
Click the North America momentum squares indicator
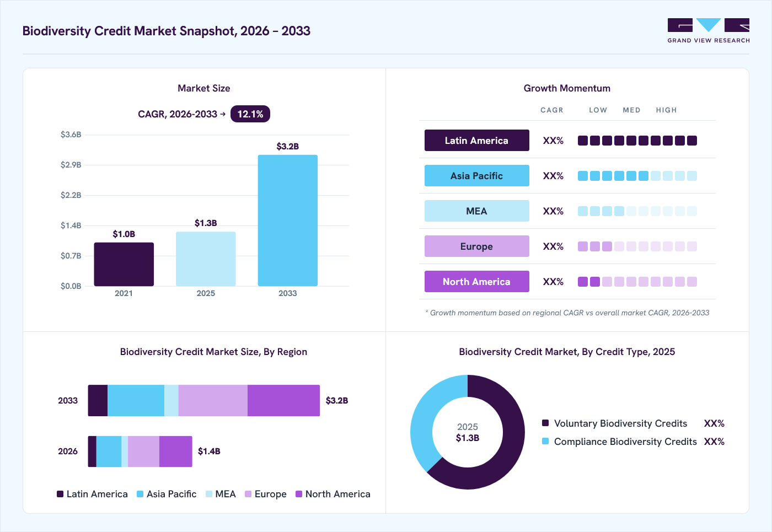pyautogui.click(x=637, y=282)
